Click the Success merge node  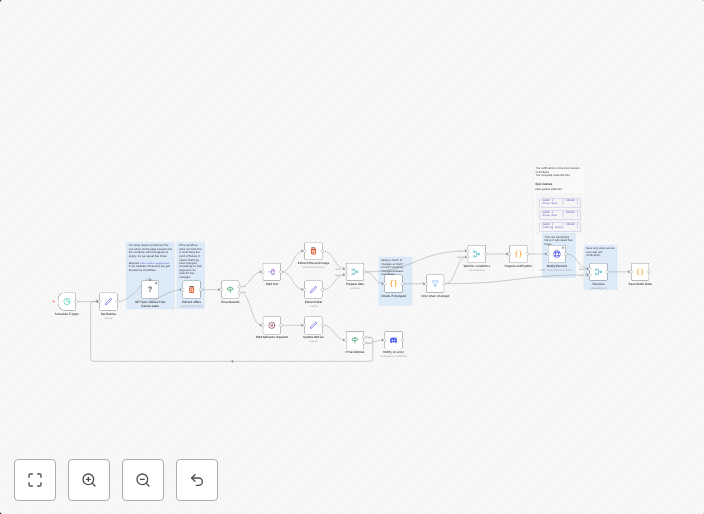[598, 271]
